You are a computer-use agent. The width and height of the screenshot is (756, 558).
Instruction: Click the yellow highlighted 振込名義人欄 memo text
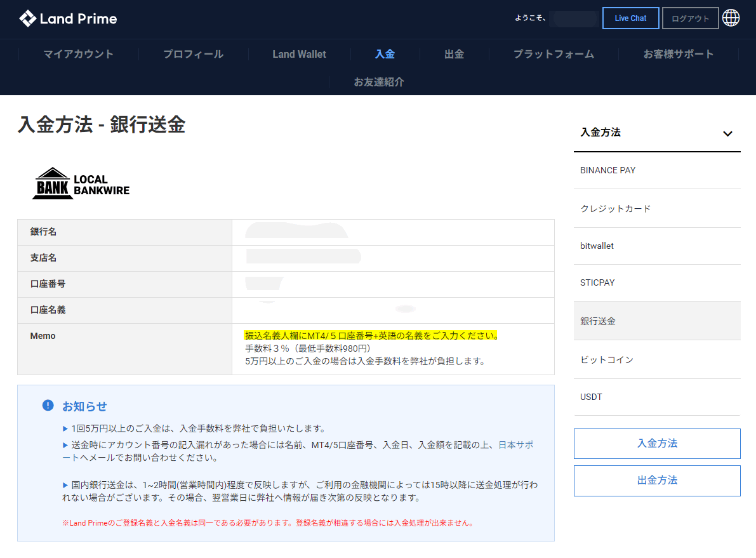(371, 336)
